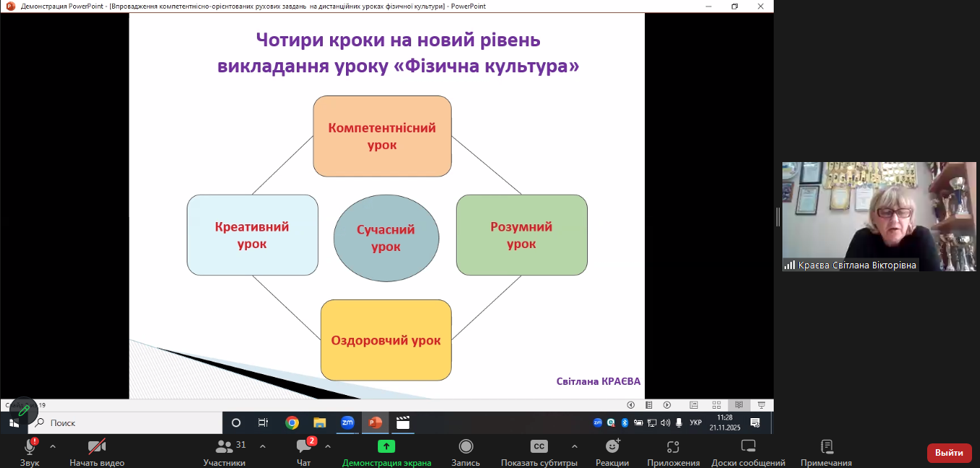This screenshot has height=468, width=980.
Task: Expand audio options arrow next to Звук
Action: [53, 446]
